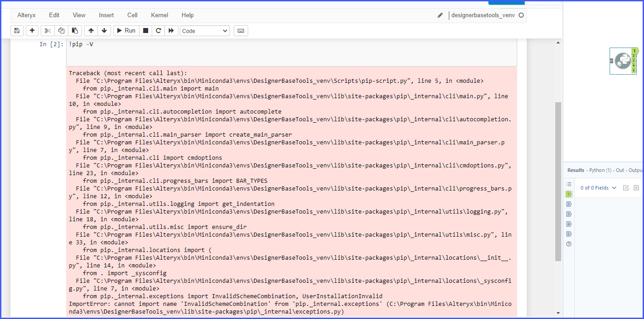Image resolution: width=644 pixels, height=319 pixels.
Task: Click 'import ensure_dir' traceback line
Action: click(x=165, y=227)
